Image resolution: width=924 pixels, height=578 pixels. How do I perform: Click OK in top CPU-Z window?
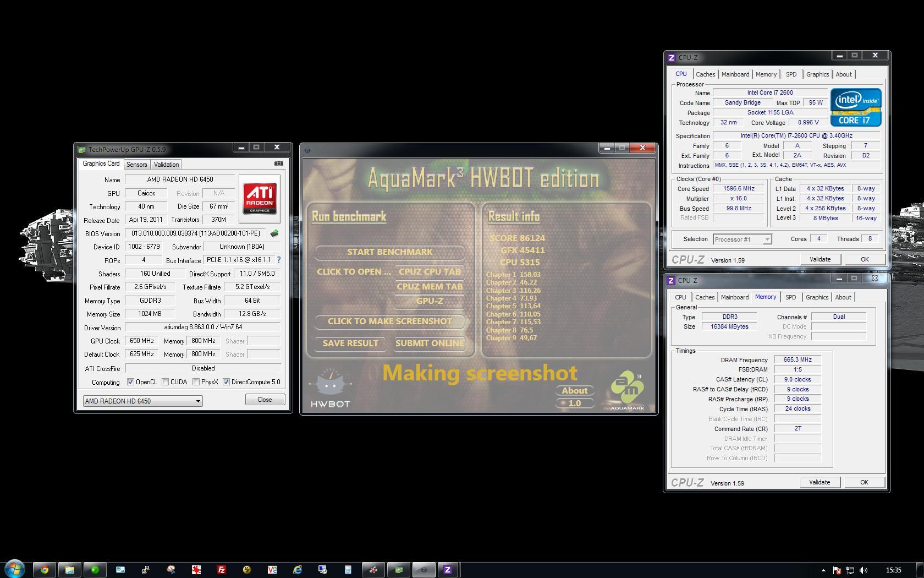tap(865, 259)
